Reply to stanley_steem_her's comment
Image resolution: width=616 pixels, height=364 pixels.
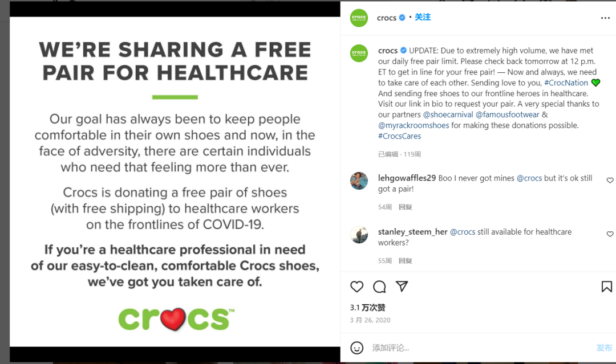405,261
